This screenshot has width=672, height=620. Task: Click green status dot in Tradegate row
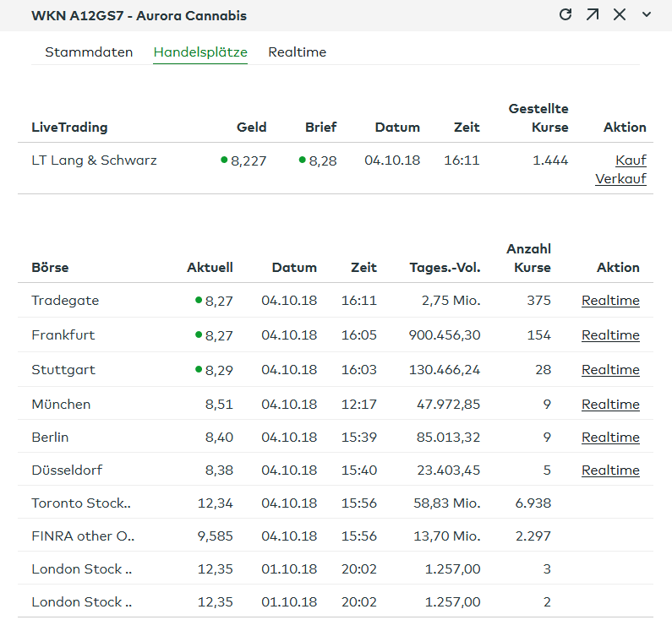point(199,300)
